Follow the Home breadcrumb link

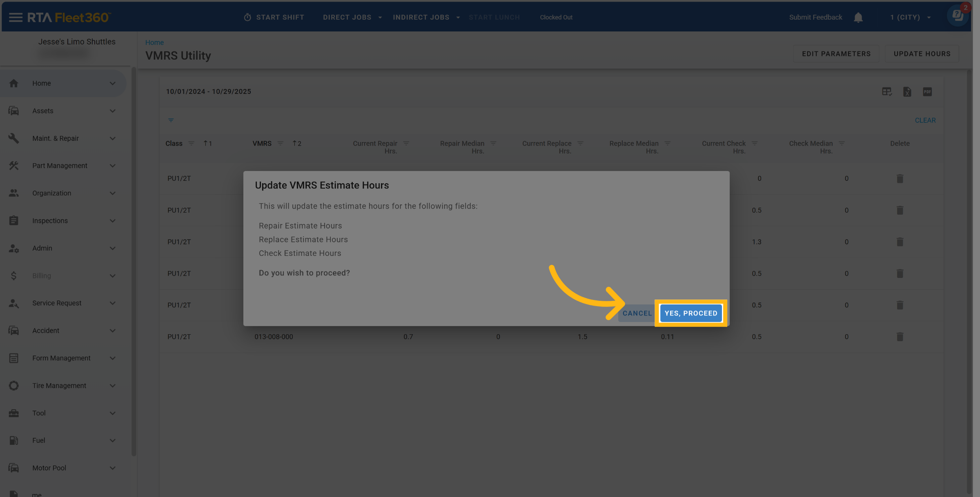[154, 42]
